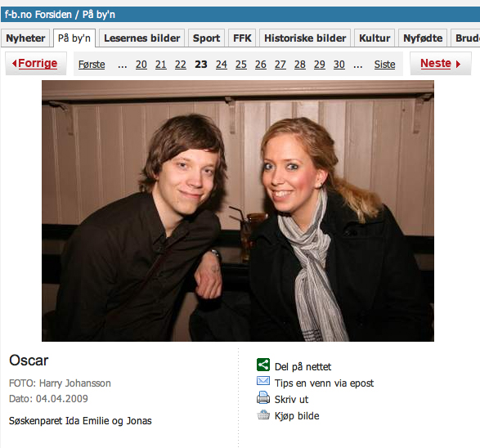
Task: Jump to the Første page link
Action: pos(92,65)
